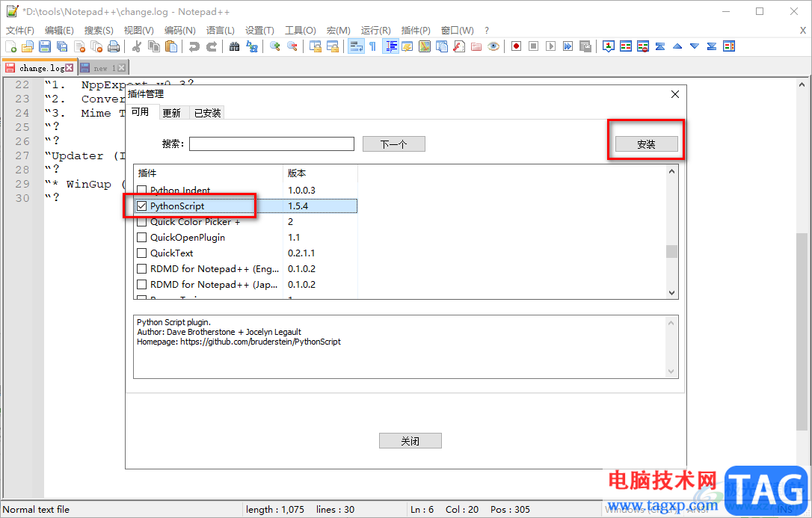Click the plugin list scrollbar thumb
The height and width of the screenshot is (518, 812).
click(671, 251)
